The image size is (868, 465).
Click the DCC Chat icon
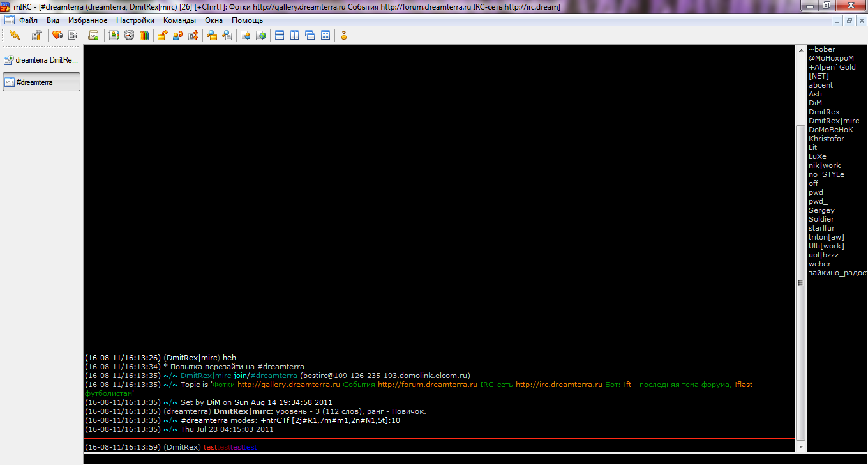177,35
